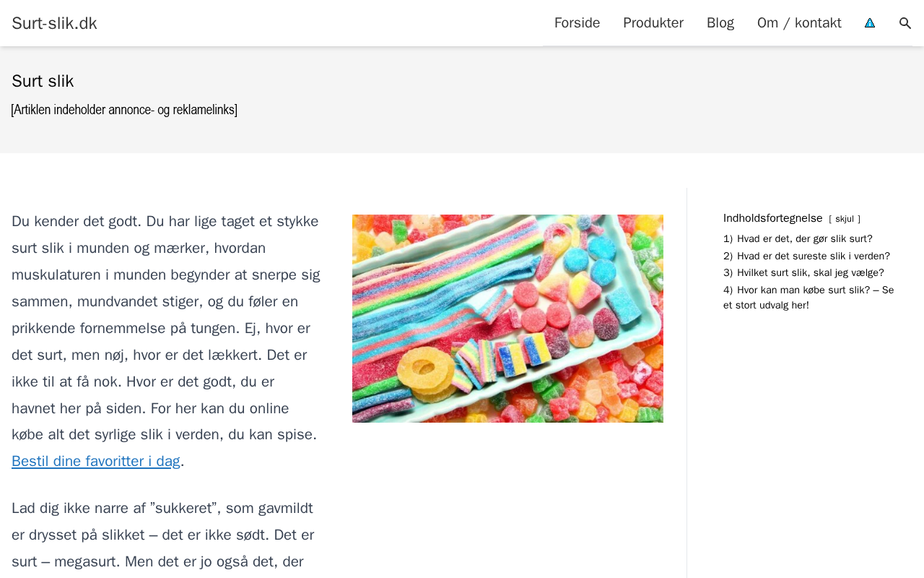The height and width of the screenshot is (578, 924).
Task: Open the Blog menu item
Action: [x=720, y=23]
